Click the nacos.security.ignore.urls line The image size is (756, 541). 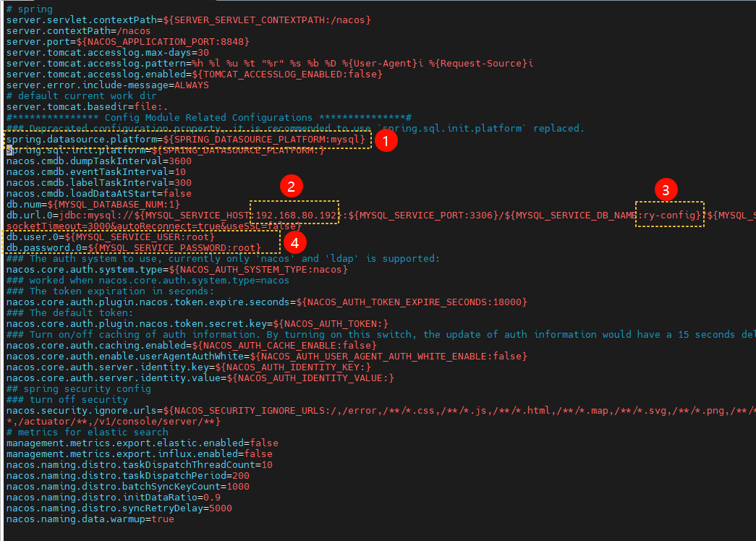381,410
